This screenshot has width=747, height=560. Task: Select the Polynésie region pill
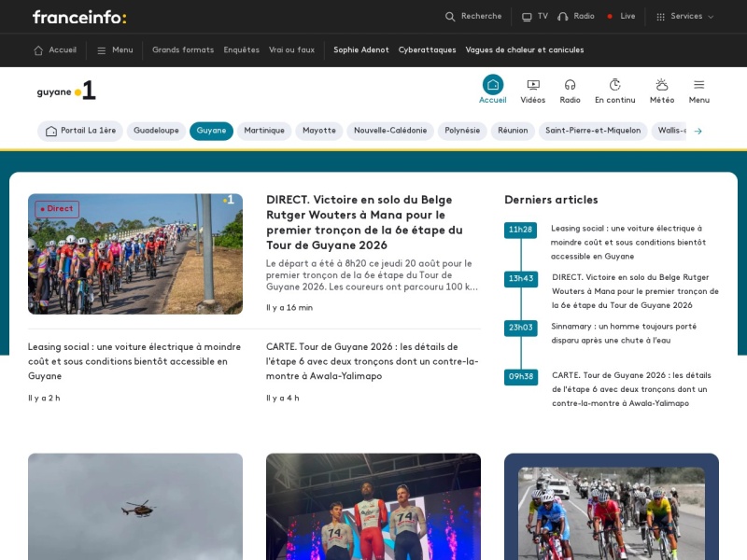(x=462, y=131)
